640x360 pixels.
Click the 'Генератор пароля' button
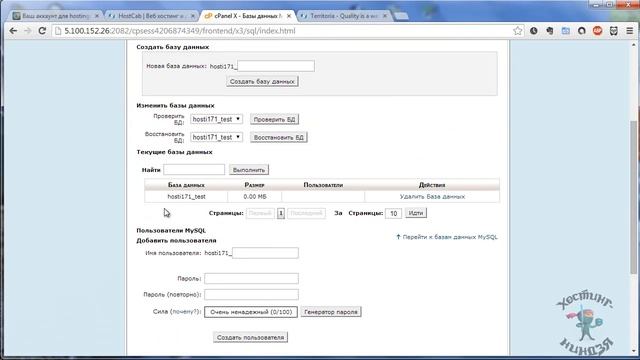(x=331, y=312)
